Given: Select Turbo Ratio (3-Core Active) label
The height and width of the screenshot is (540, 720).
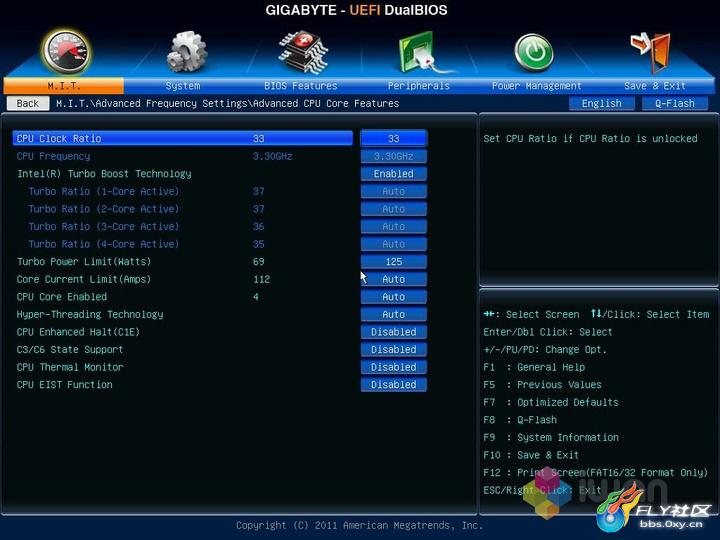Looking at the screenshot, I should click(104, 226).
